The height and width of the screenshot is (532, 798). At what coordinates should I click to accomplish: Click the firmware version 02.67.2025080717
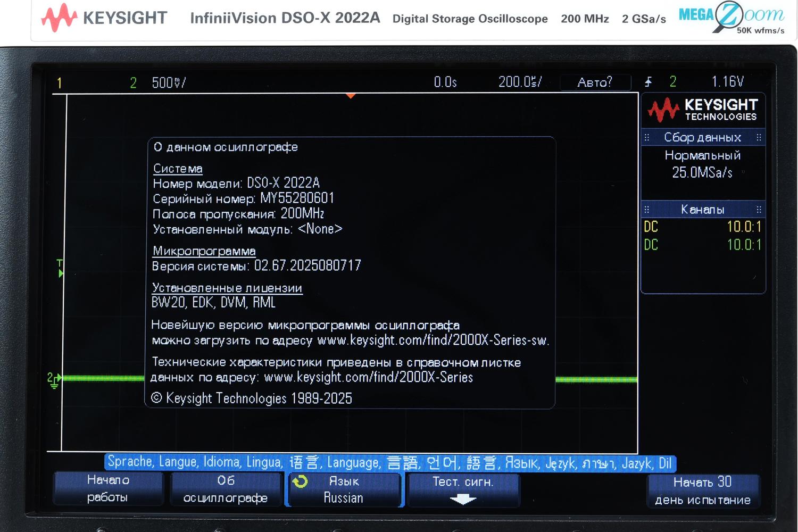coord(307,265)
